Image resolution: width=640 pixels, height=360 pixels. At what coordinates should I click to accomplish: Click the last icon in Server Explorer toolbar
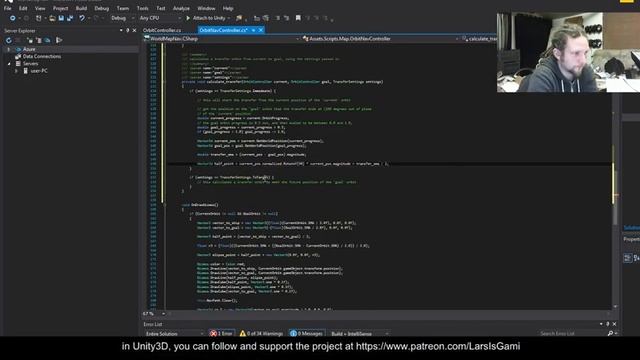click(x=59, y=40)
